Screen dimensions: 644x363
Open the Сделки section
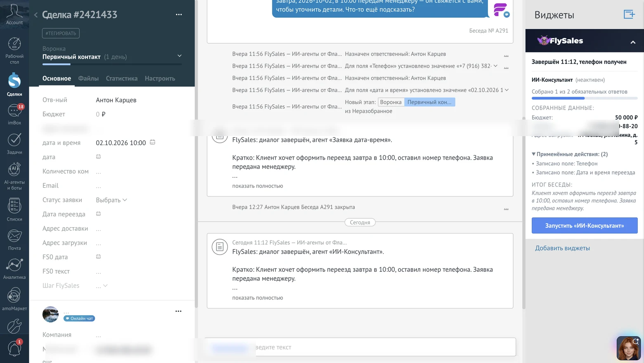point(14,84)
